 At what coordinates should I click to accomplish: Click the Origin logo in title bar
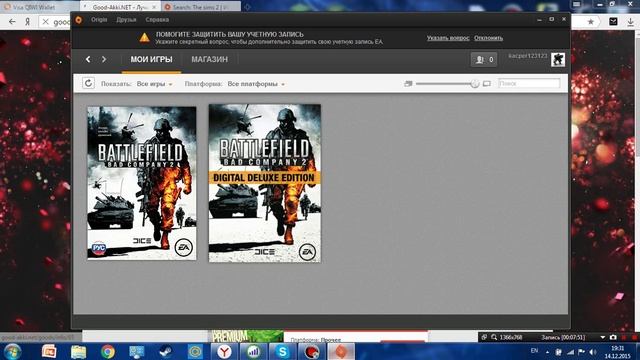79,20
